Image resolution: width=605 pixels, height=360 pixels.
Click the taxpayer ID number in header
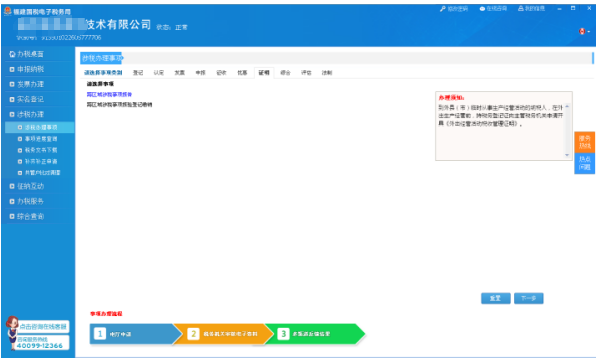[x=71, y=37]
